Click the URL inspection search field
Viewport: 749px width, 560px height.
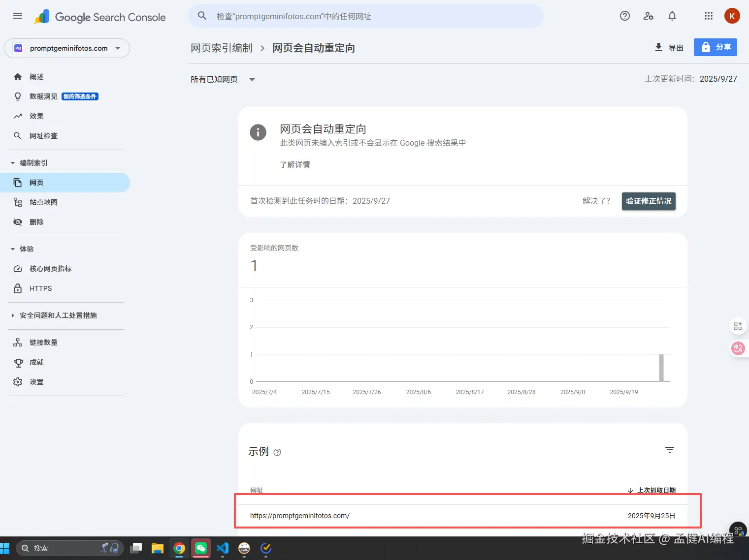tap(366, 16)
